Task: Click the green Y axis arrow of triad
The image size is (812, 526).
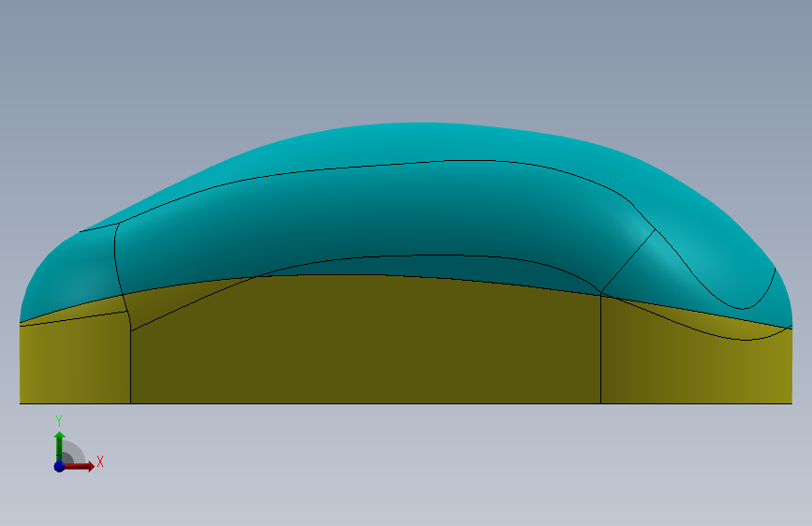Action: click(x=59, y=446)
